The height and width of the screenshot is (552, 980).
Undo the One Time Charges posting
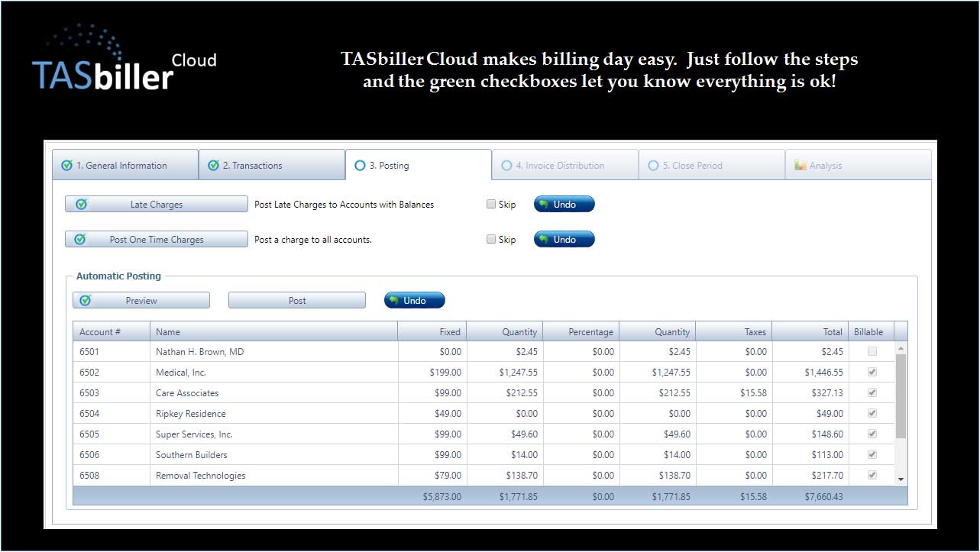(x=564, y=239)
